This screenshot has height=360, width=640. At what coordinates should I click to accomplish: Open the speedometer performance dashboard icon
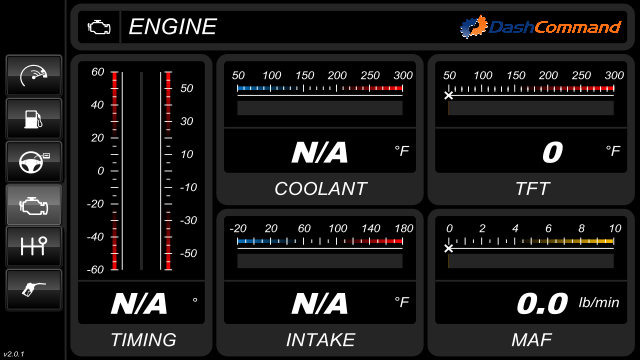click(33, 76)
